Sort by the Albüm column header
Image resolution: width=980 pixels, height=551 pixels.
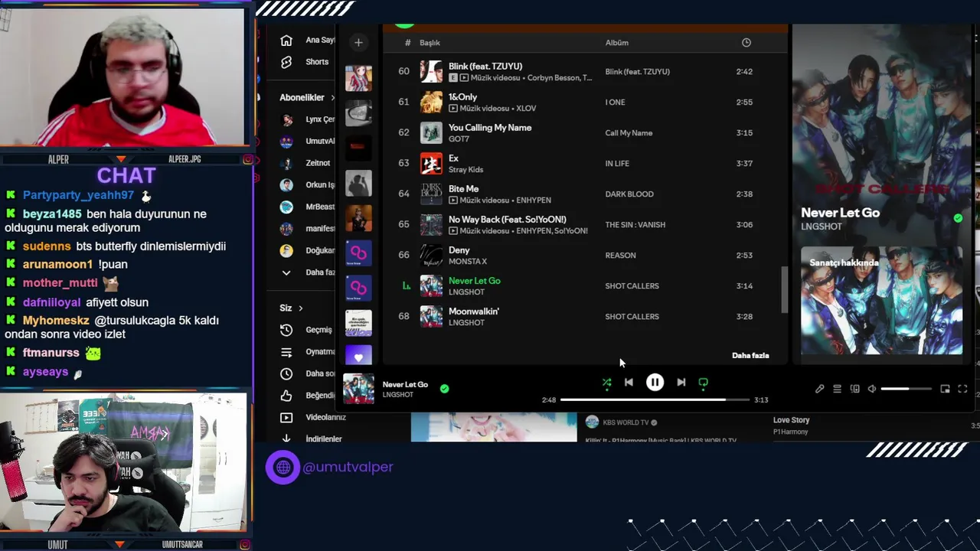[617, 43]
